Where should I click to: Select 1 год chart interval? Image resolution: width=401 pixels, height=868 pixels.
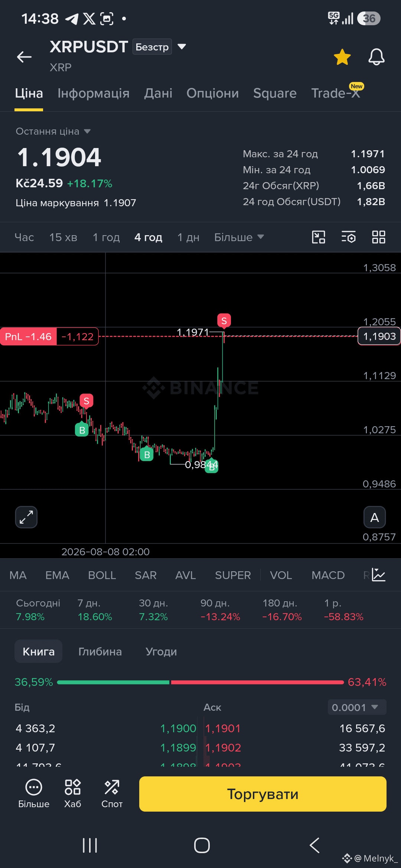coord(107,237)
